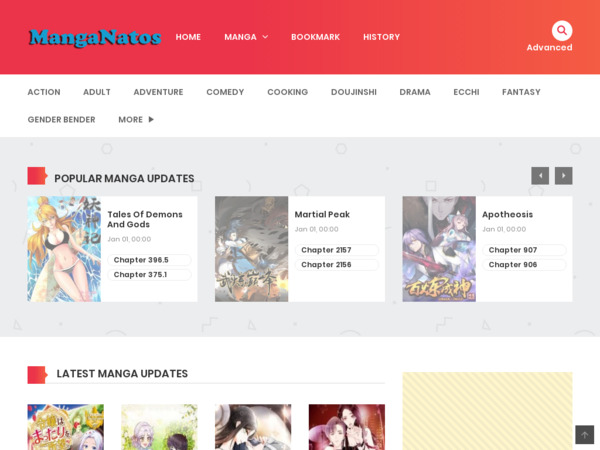Open Chapter 2156
This screenshot has height=450, width=600.
click(x=337, y=265)
